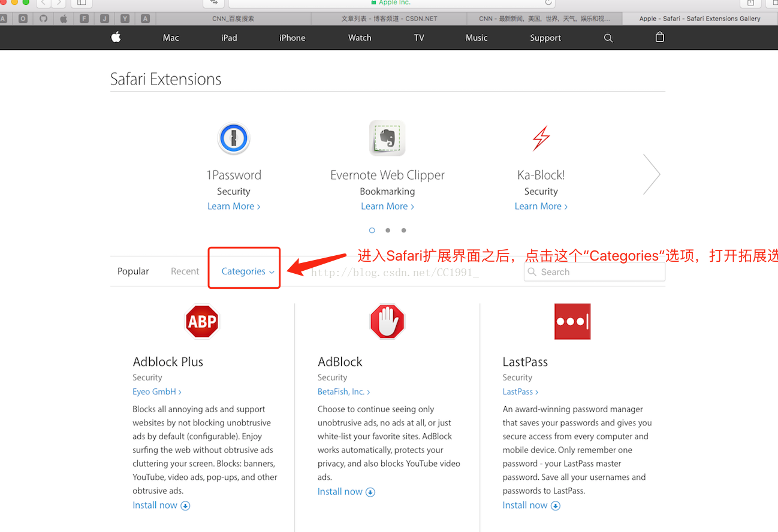
Task: Click the Apple logo in the site navigation
Action: tap(116, 37)
